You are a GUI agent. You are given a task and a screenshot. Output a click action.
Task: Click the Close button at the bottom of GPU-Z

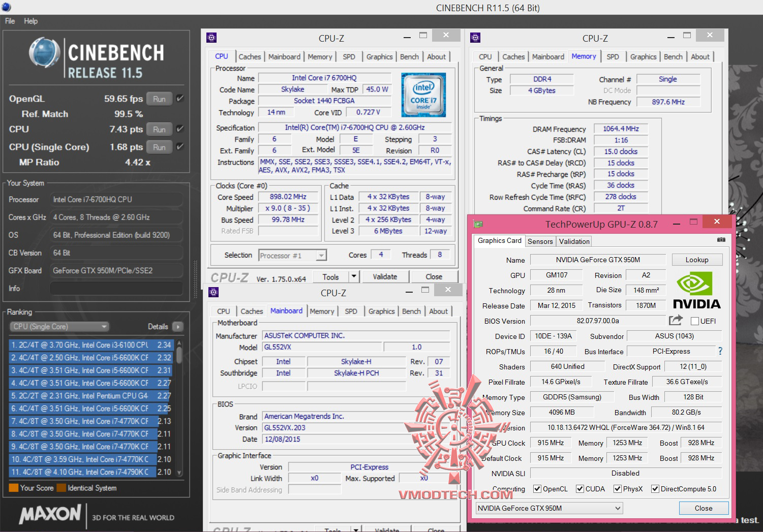(704, 508)
